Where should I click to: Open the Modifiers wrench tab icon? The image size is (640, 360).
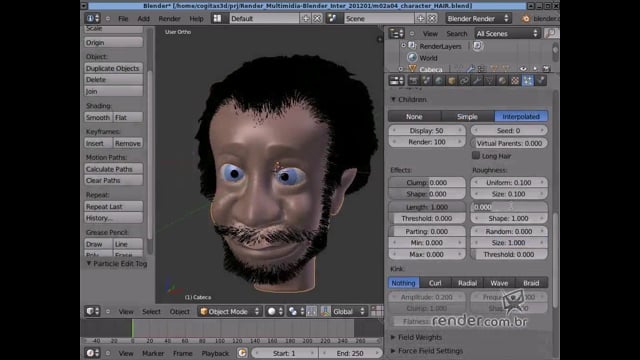point(477,80)
